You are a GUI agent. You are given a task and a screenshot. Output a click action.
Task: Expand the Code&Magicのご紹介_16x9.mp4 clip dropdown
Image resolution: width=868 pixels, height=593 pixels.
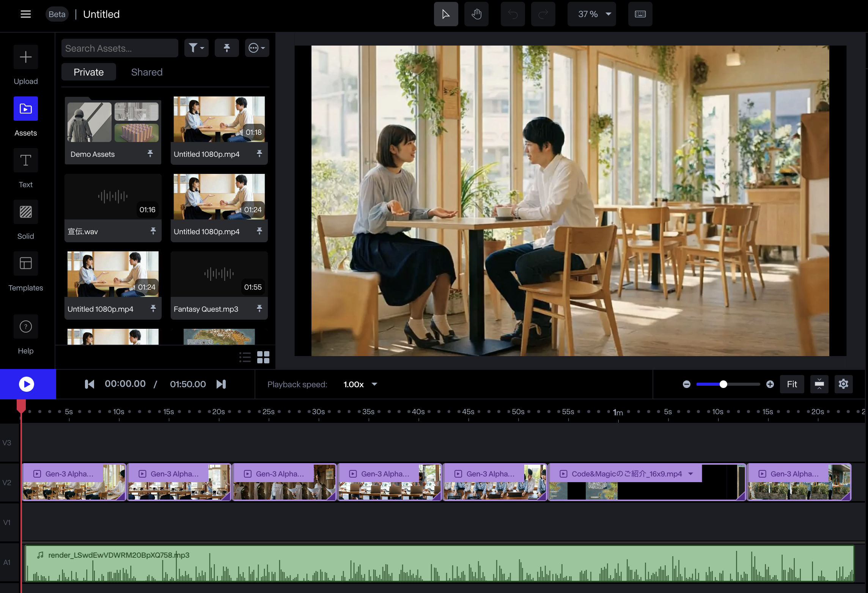coord(690,473)
